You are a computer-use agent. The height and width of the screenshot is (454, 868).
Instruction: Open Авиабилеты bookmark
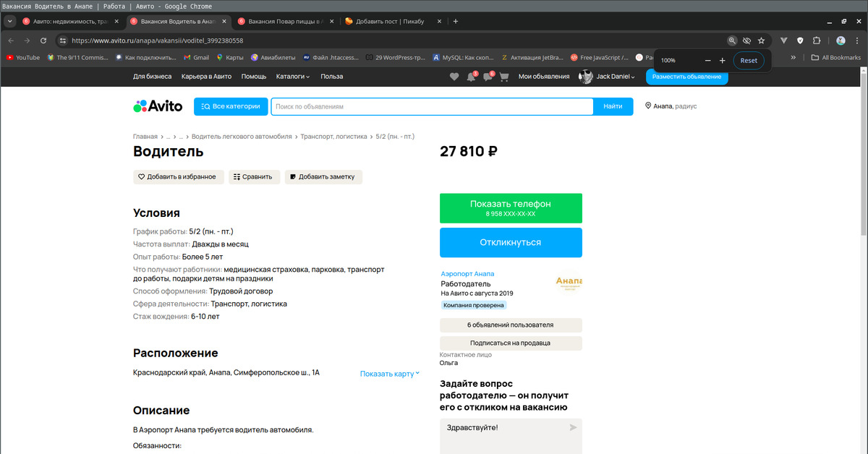[x=273, y=57]
